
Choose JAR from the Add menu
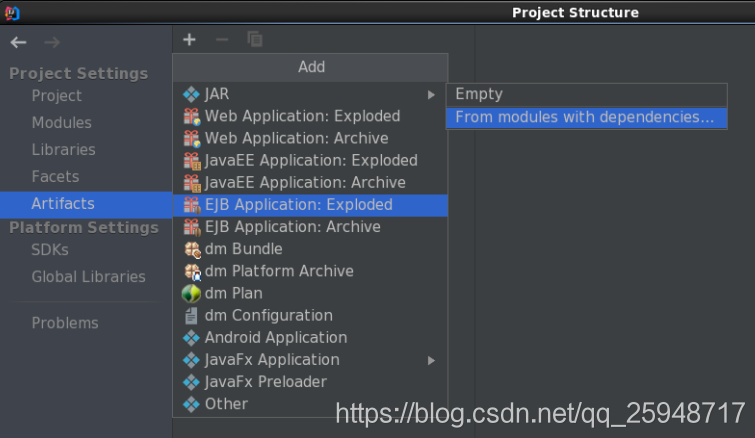click(310, 94)
